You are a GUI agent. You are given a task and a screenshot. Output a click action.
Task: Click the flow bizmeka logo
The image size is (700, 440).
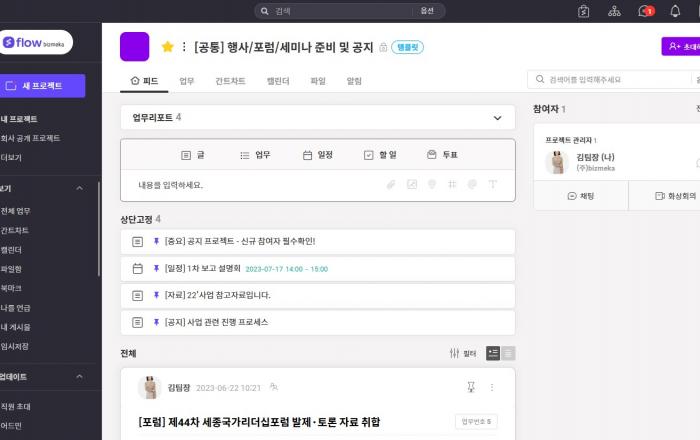(36, 42)
